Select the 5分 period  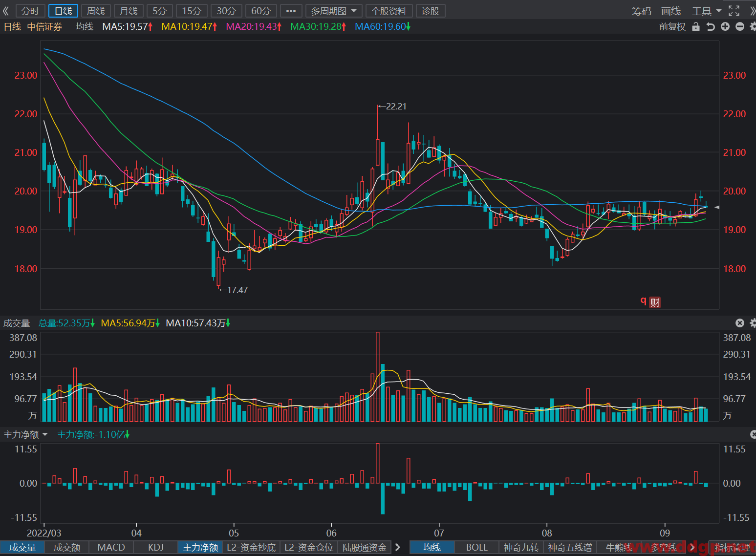point(160,11)
